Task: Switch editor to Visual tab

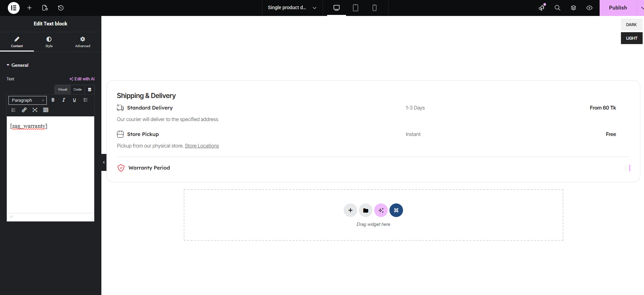Action: coord(62,90)
